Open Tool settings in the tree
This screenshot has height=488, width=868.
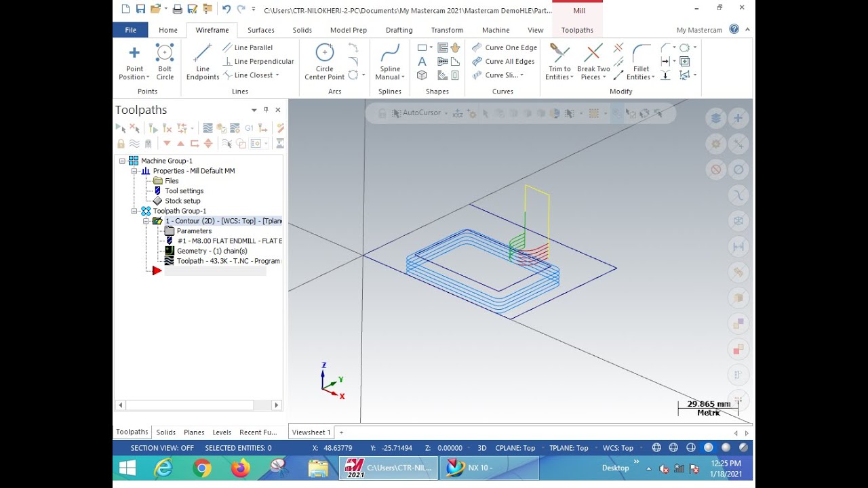tap(178, 191)
